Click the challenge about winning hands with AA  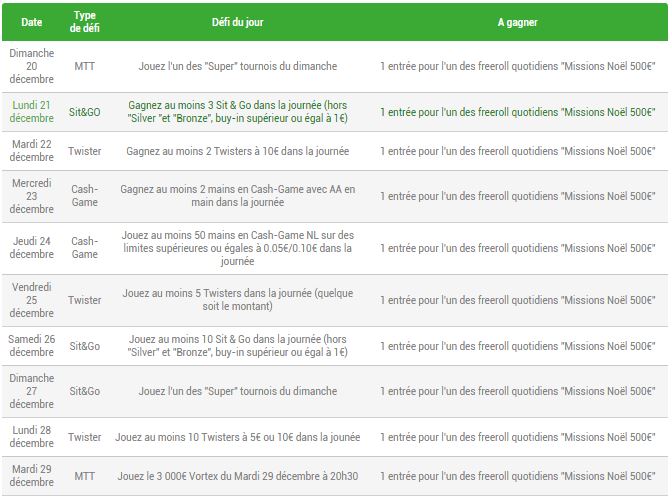click(237, 196)
